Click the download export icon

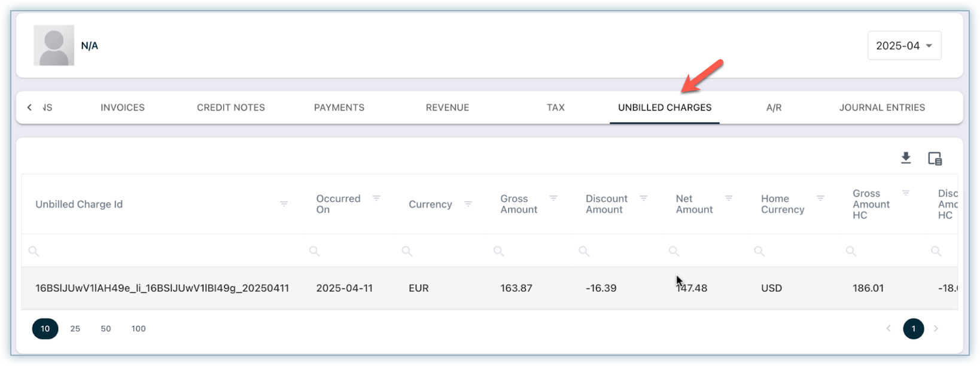coord(906,158)
